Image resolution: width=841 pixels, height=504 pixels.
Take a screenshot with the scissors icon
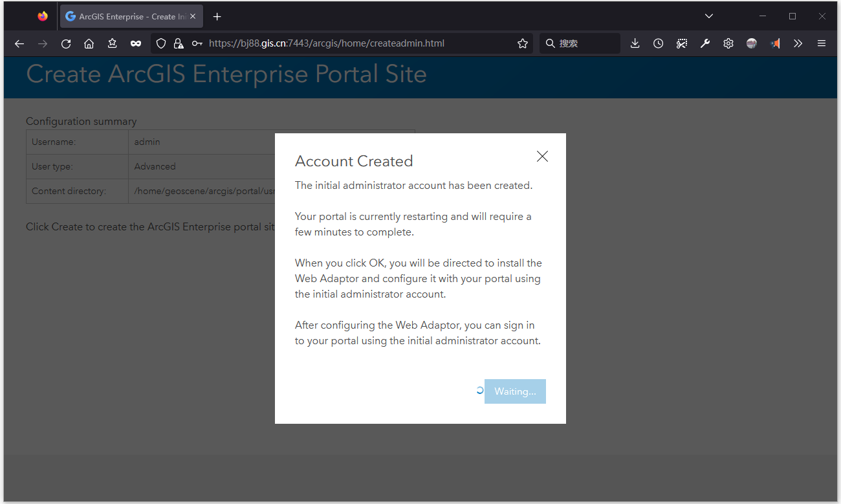point(682,43)
